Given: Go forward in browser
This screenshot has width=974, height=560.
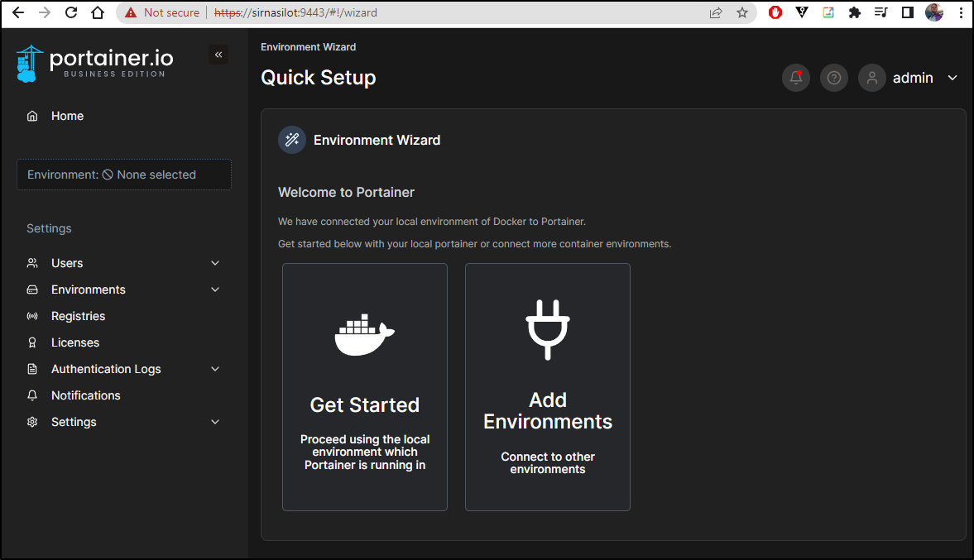Looking at the screenshot, I should tap(45, 12).
